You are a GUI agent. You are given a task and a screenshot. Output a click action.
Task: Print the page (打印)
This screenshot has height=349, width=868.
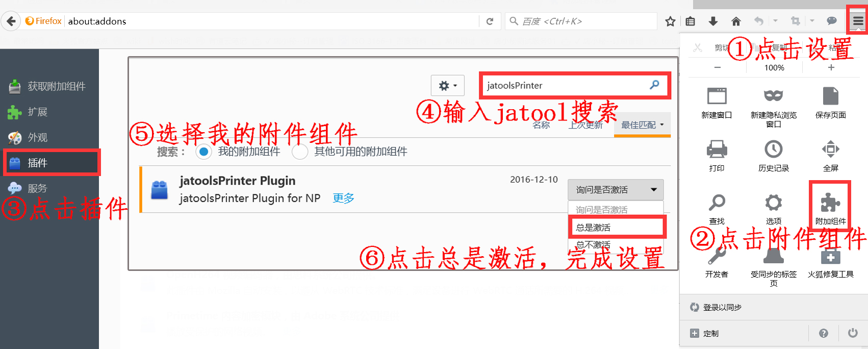click(x=717, y=156)
